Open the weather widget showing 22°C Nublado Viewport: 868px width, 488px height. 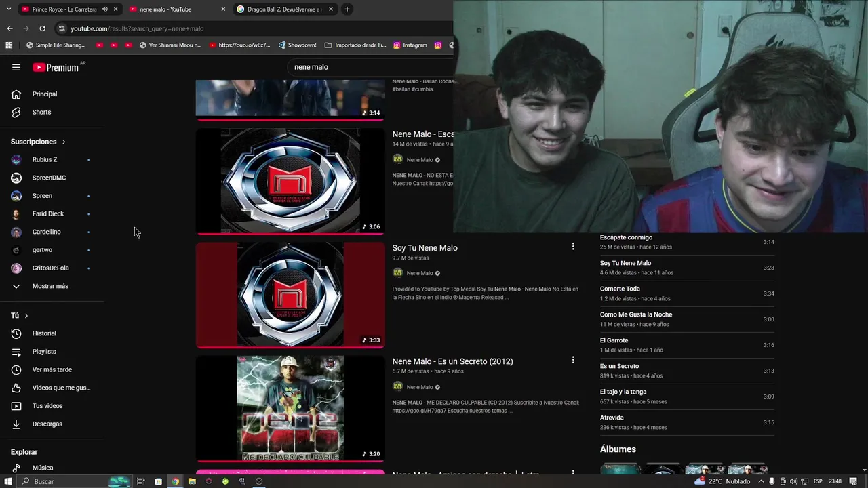point(722,481)
